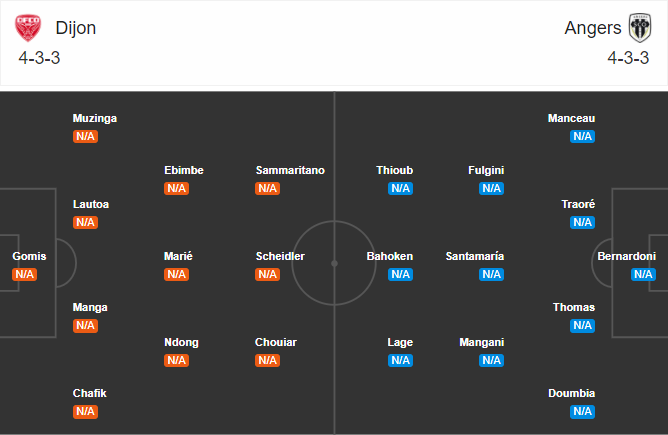668x435 pixels.
Task: Click the N/A badge under Ndong
Action: 176,360
